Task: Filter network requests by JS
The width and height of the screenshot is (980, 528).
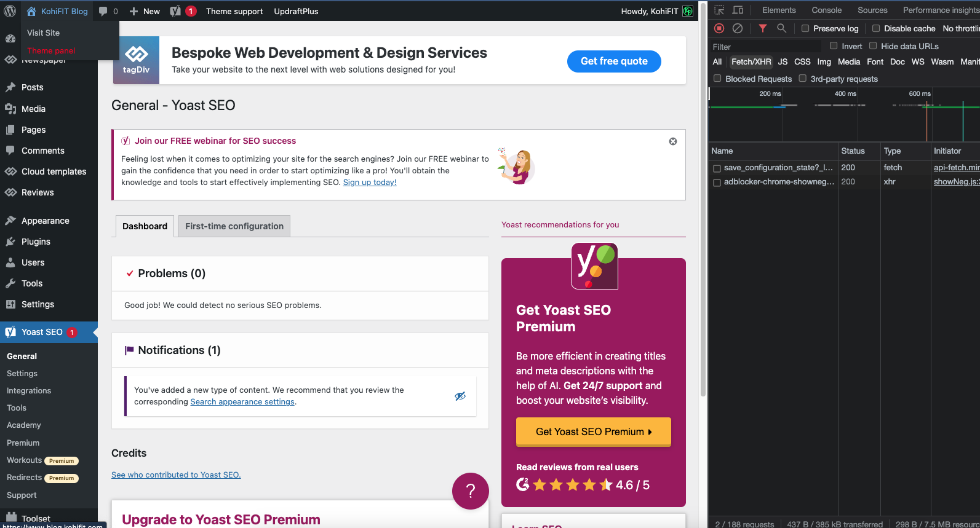Action: 783,61
